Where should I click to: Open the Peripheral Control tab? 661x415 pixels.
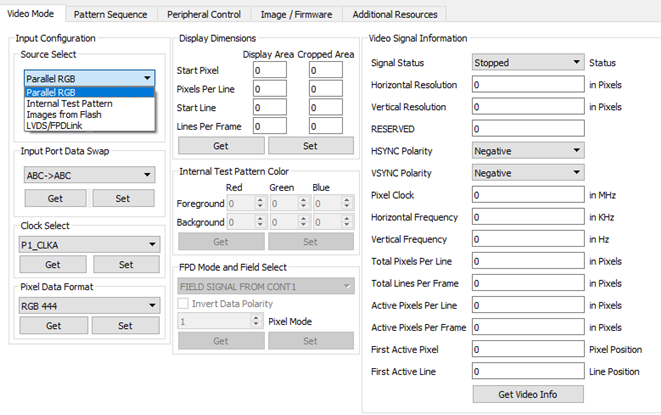coord(205,14)
